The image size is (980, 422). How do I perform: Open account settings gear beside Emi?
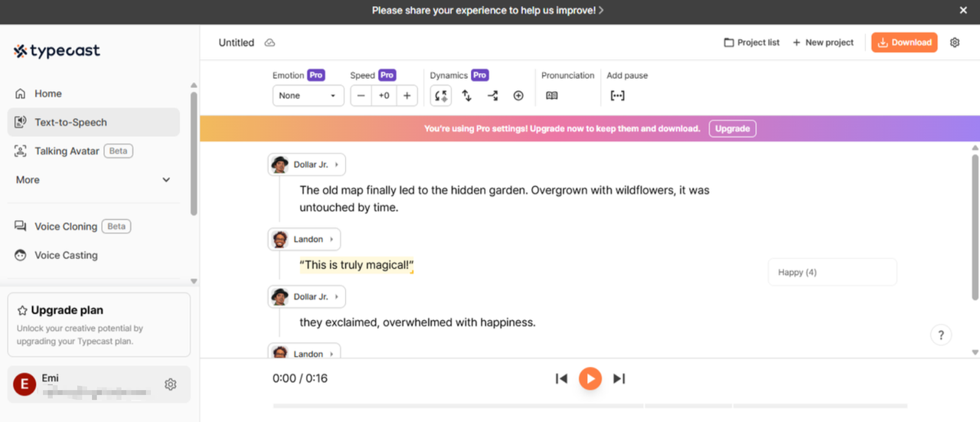tap(171, 384)
